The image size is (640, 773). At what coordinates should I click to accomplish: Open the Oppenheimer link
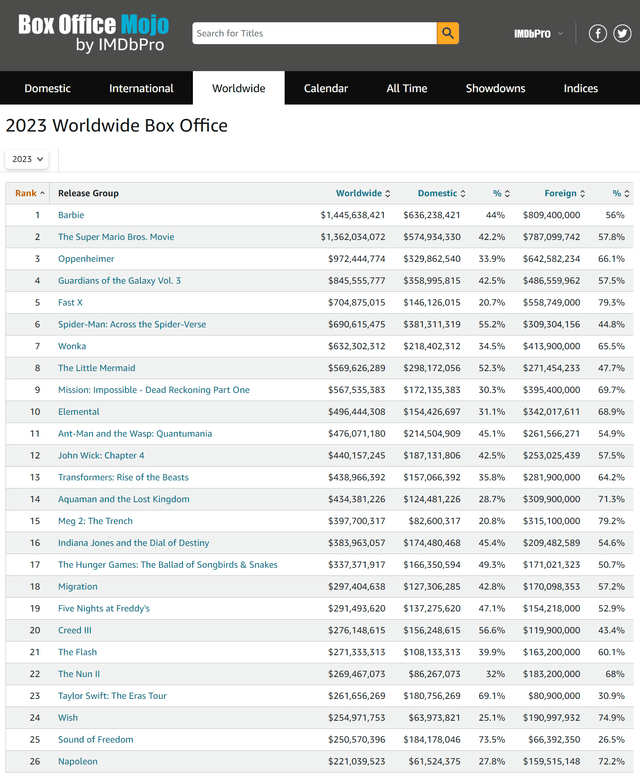tap(86, 259)
